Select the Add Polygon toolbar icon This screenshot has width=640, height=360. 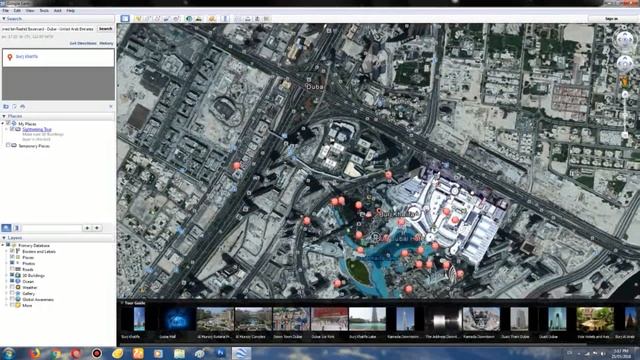point(147,19)
